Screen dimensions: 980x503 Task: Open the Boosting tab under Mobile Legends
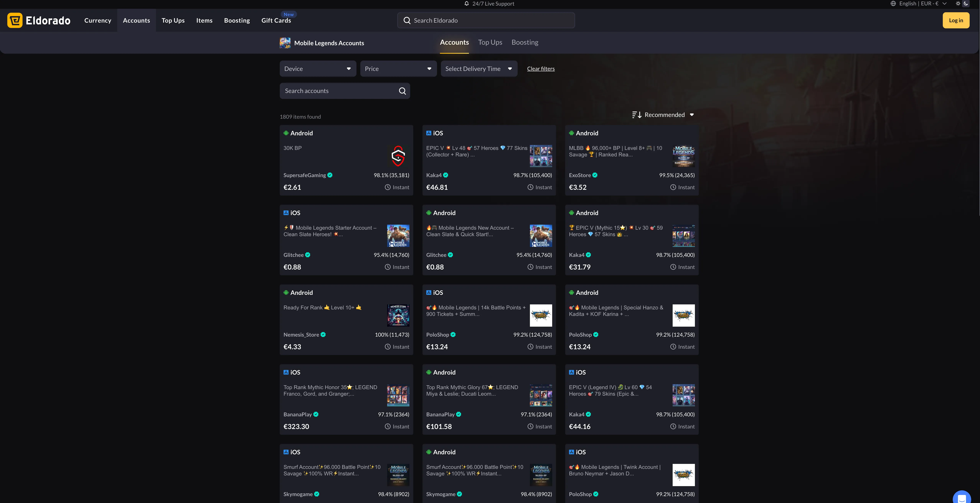click(x=525, y=43)
